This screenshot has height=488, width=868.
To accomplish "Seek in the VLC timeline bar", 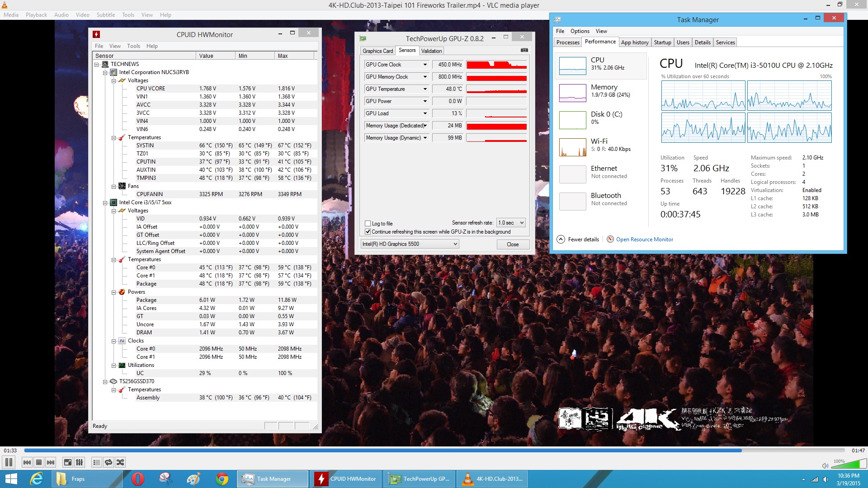I will click(434, 450).
